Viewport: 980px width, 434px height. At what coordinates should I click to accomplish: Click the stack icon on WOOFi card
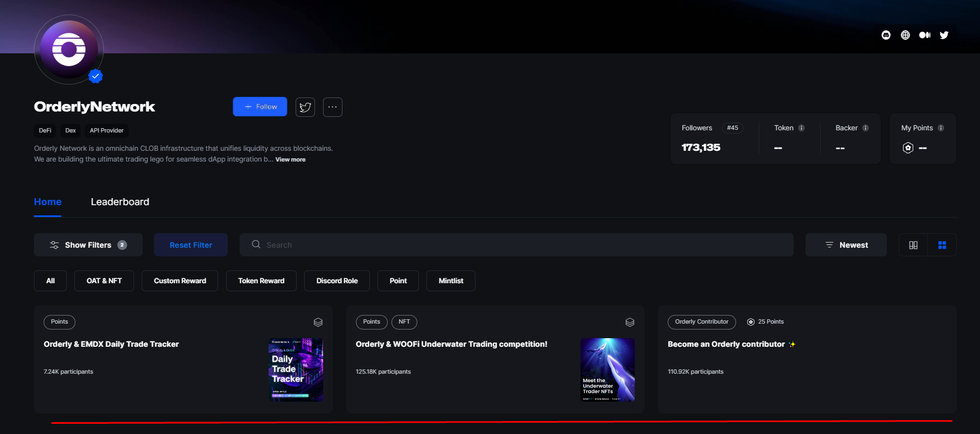630,322
